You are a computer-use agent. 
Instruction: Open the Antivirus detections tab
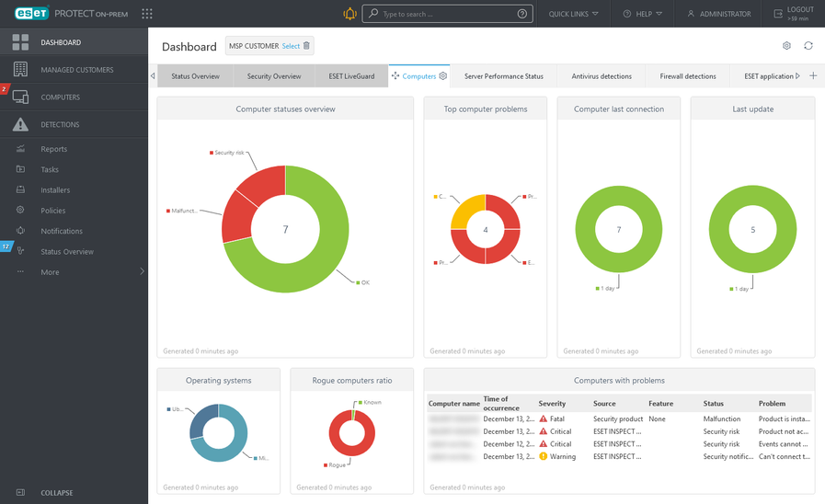(x=602, y=76)
